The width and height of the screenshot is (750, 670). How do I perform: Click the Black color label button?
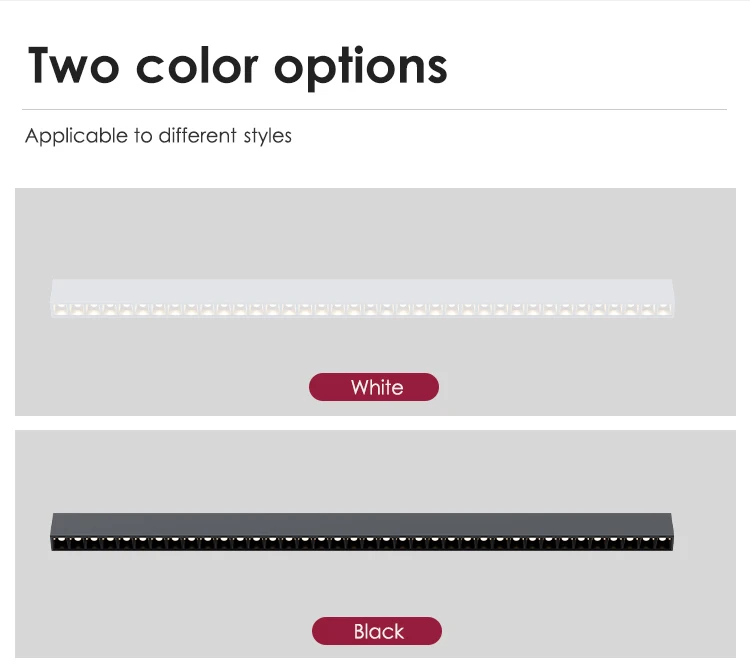coord(377,631)
